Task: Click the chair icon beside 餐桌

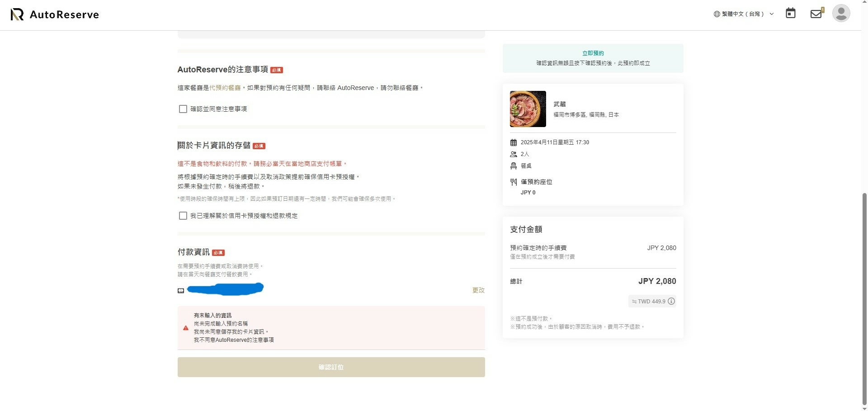Action: point(514,166)
